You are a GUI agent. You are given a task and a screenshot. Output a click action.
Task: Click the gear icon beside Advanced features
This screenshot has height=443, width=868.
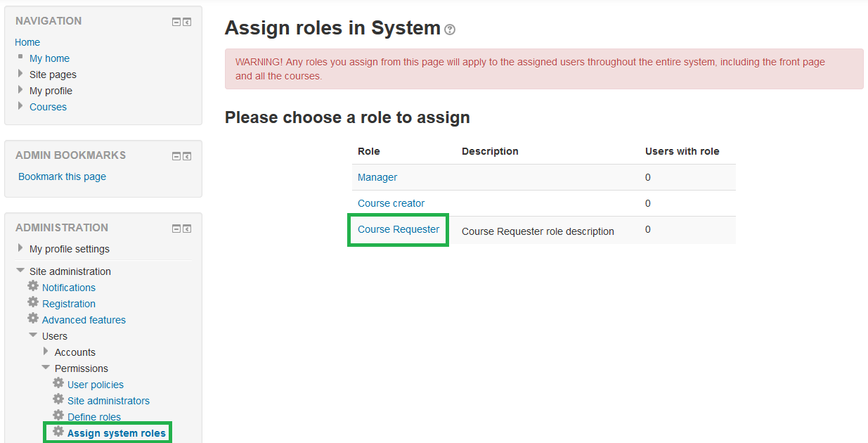point(33,319)
